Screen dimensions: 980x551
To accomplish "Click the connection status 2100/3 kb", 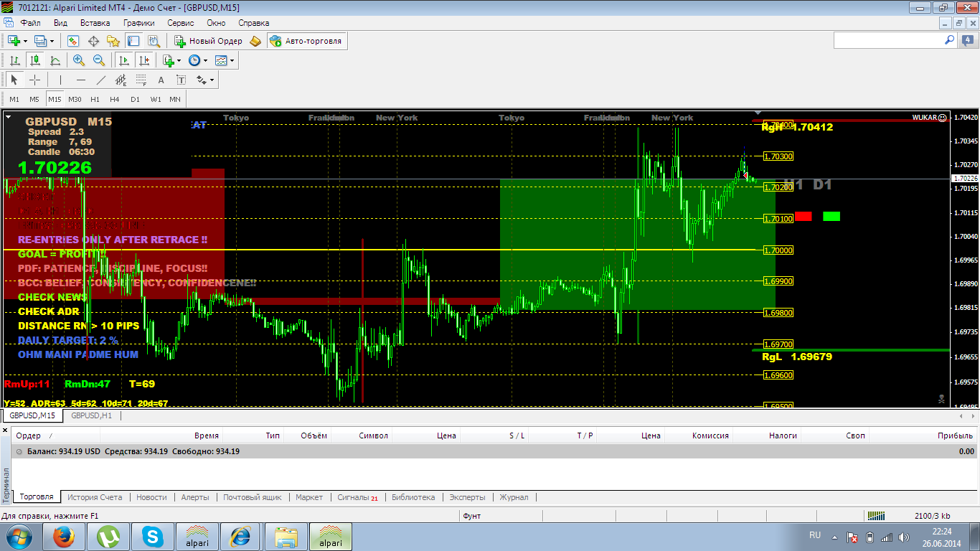I will pos(932,515).
